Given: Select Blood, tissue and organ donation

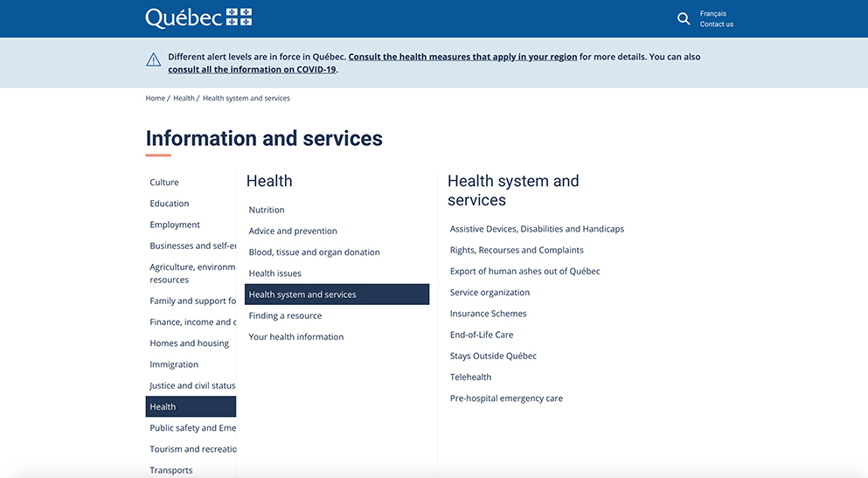Looking at the screenshot, I should (x=314, y=253).
